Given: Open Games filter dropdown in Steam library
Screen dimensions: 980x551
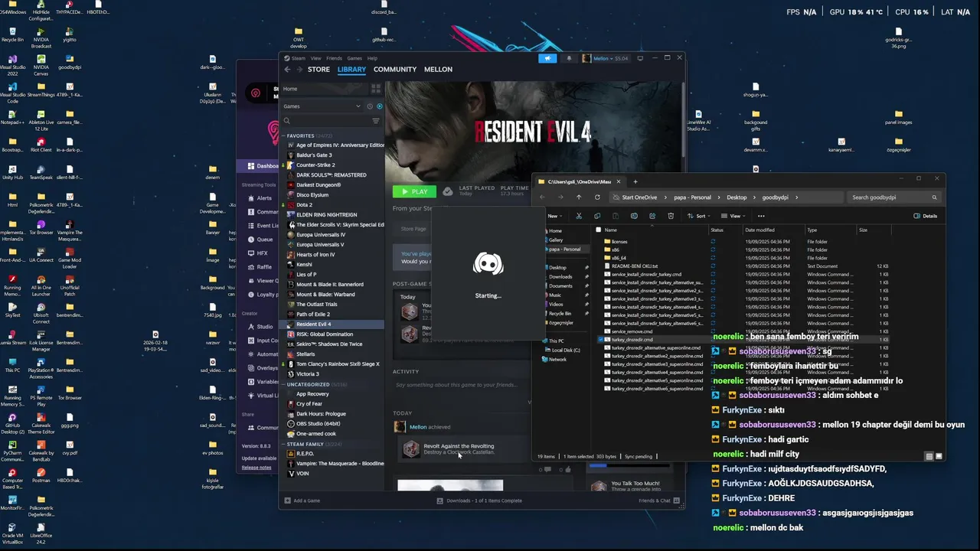Looking at the screenshot, I should [322, 106].
